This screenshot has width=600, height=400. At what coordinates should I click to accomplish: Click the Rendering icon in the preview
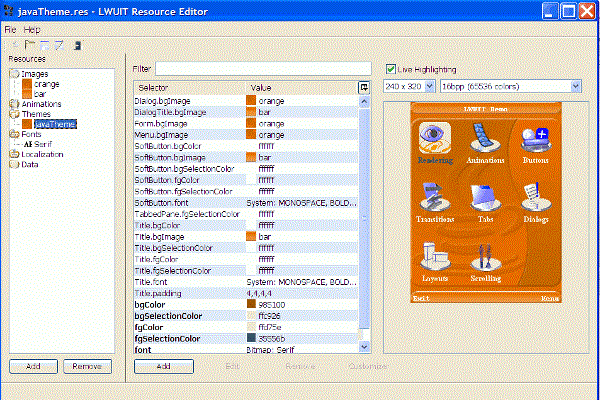point(433,140)
